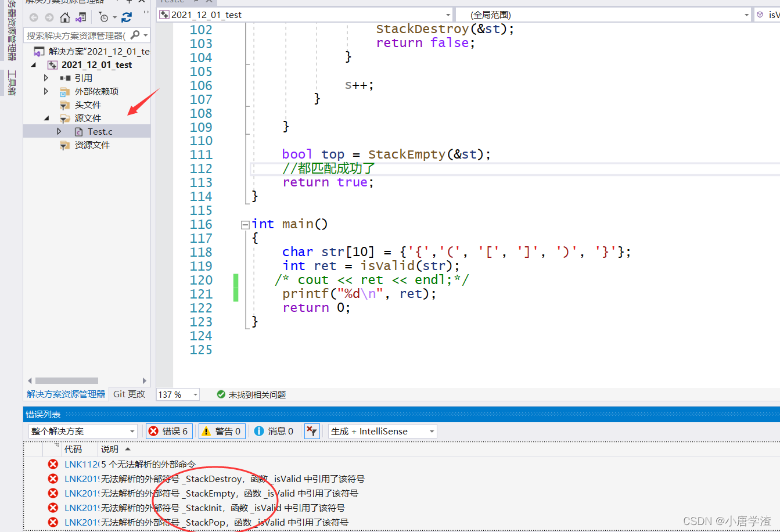
Task: Select the _StackInit unresolved symbol error
Action: [401, 508]
